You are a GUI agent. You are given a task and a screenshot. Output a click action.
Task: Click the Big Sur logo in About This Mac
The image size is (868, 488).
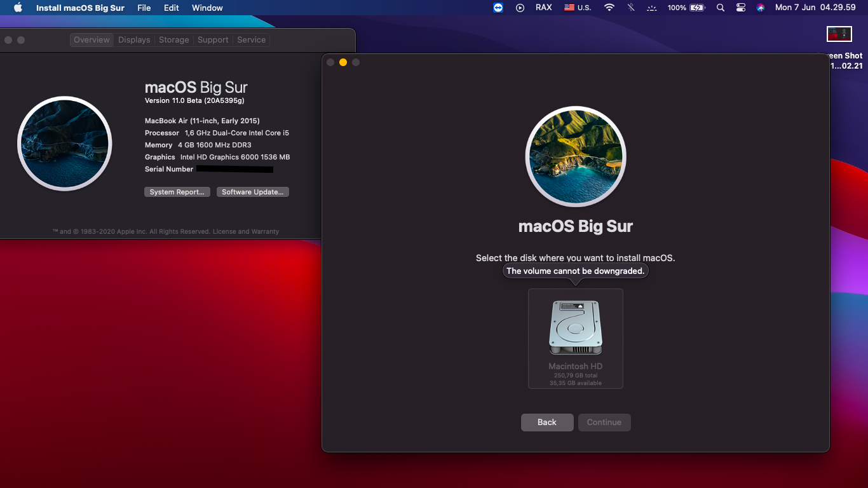tap(65, 144)
